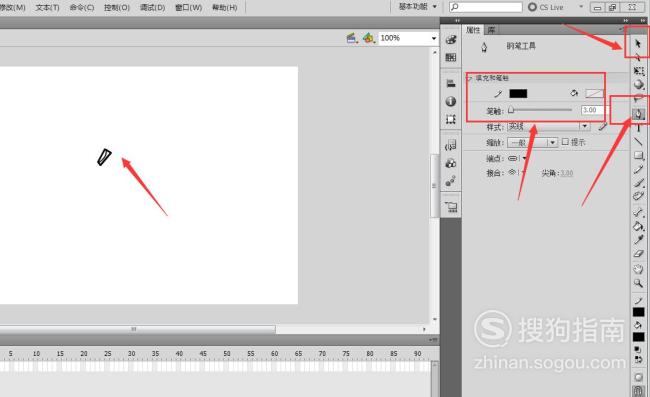Select the black arrow Selection tool
Screen dimensions: 650x397
point(638,43)
